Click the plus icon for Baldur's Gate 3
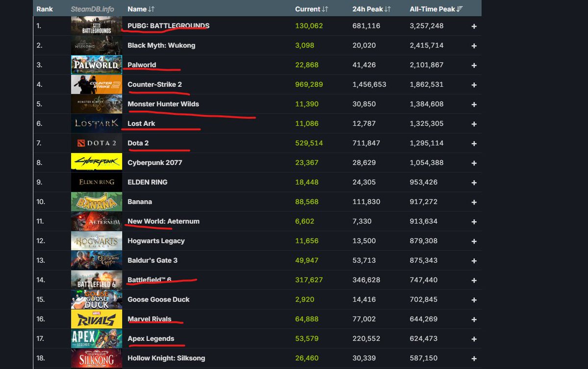The height and width of the screenshot is (369, 588). click(x=474, y=261)
